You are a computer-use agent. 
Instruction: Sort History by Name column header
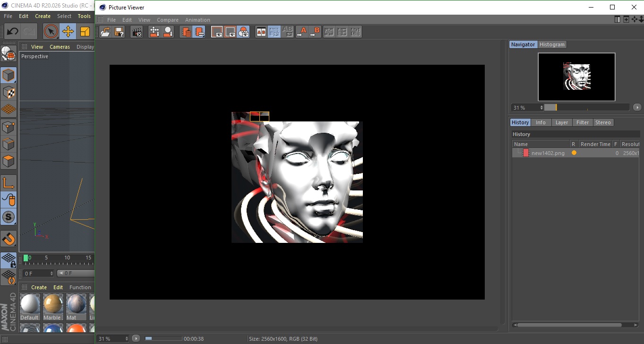(x=541, y=144)
